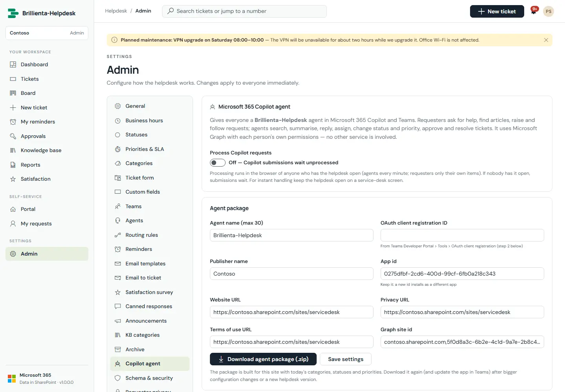Image resolution: width=565 pixels, height=392 pixels.
Task: Click the Knowledge base books icon
Action: click(13, 151)
